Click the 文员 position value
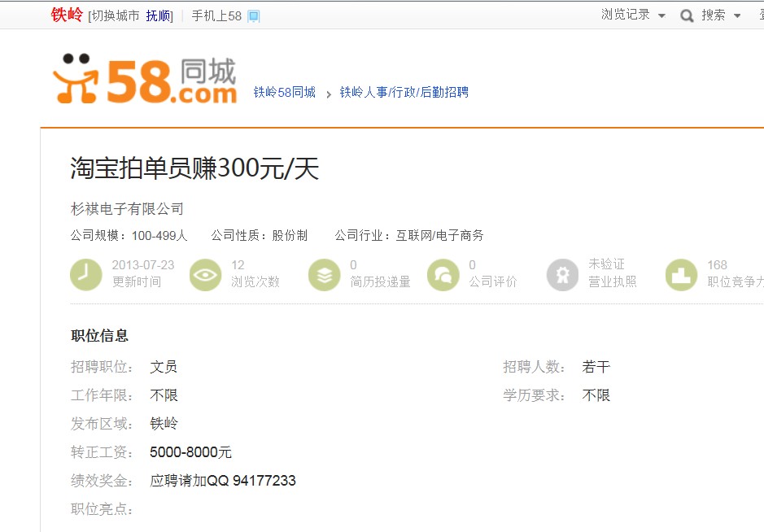This screenshot has height=532, width=764. (164, 367)
